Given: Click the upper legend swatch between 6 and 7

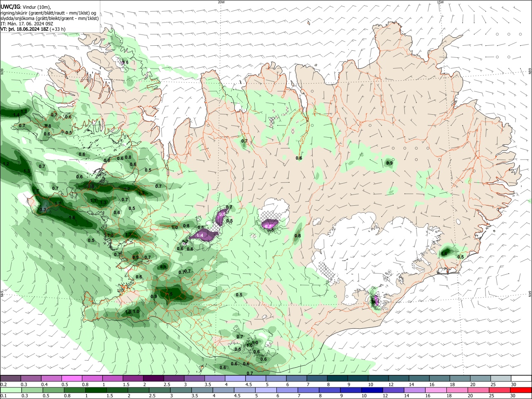Looking at the screenshot, I should tap(296, 379).
